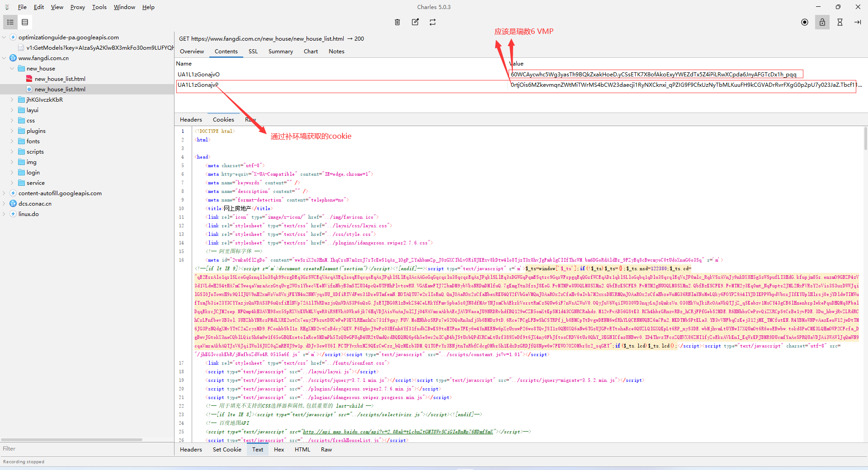The height and width of the screenshot is (470, 868).
Task: Toggle SSL proxying lock icon
Action: pyautogui.click(x=822, y=22)
